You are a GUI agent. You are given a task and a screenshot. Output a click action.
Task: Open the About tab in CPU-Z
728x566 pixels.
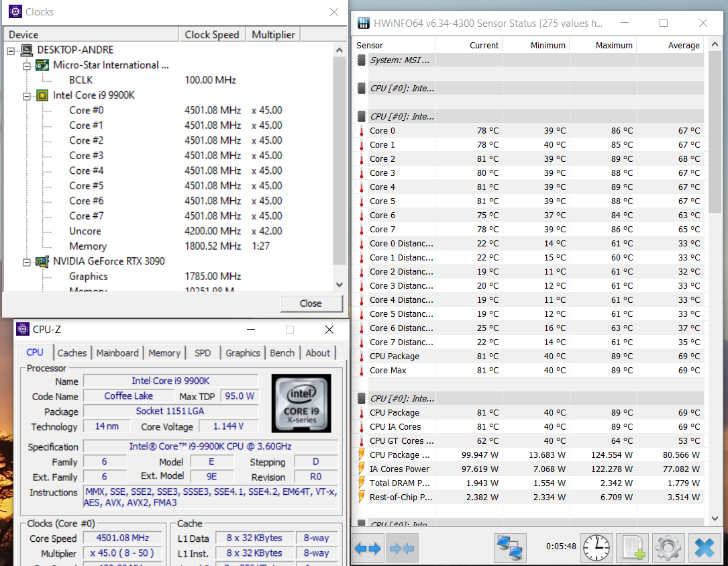[317, 353]
